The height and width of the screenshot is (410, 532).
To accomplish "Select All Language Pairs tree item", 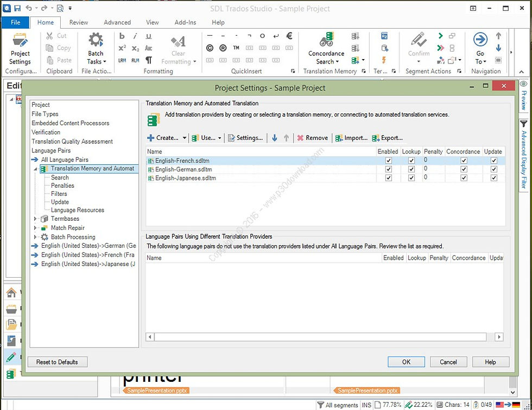I will tap(65, 159).
